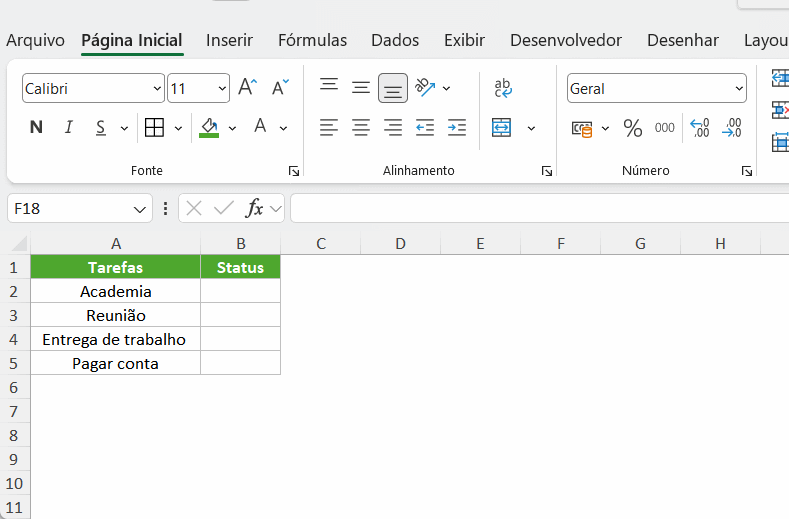Open fill color dropdown arrow
This screenshot has width=789, height=519.
(x=232, y=128)
